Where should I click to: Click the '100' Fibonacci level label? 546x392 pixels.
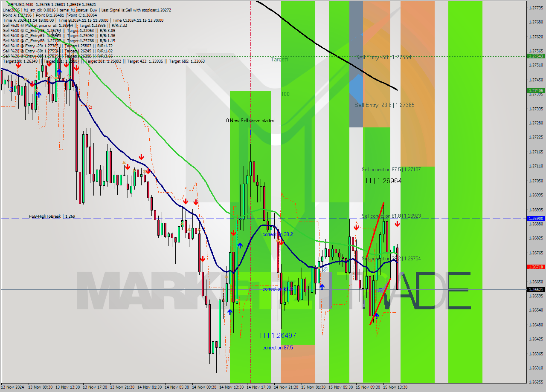tap(285, 94)
